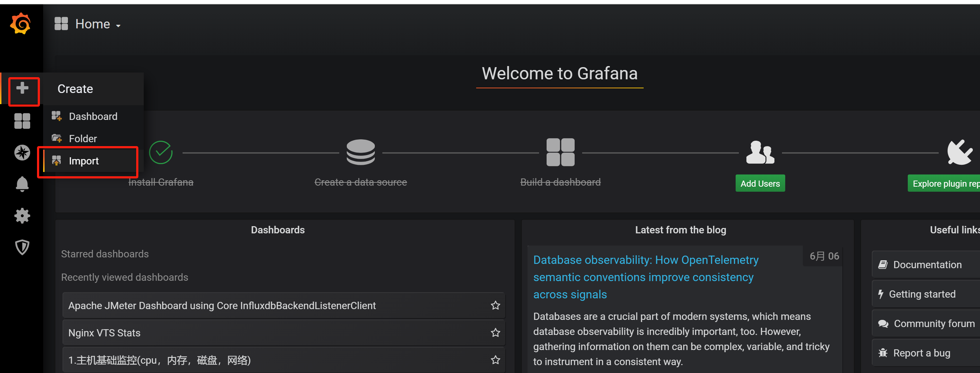Image resolution: width=980 pixels, height=373 pixels.
Task: Star the Apache JMeter Dashboard
Action: pos(495,305)
